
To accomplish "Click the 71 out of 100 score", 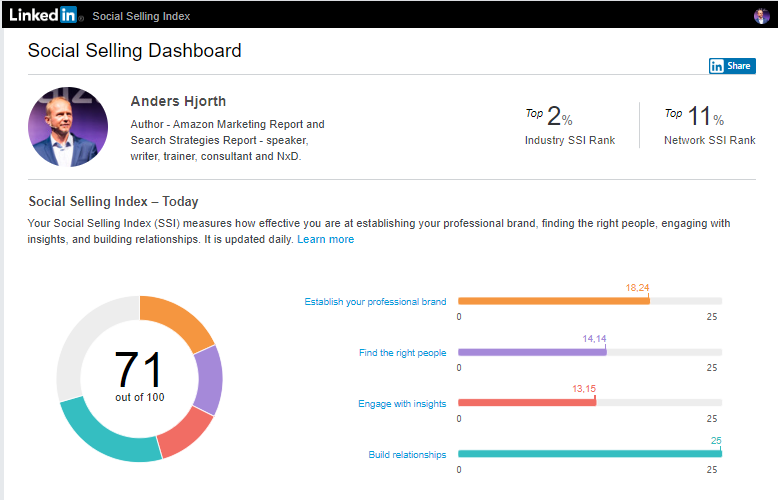I will tap(139, 376).
